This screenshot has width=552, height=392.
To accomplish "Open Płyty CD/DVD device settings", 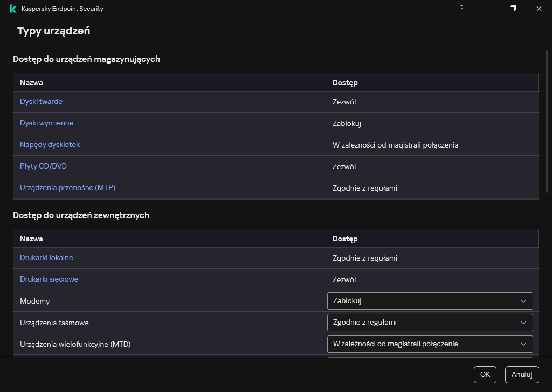I will 43,166.
